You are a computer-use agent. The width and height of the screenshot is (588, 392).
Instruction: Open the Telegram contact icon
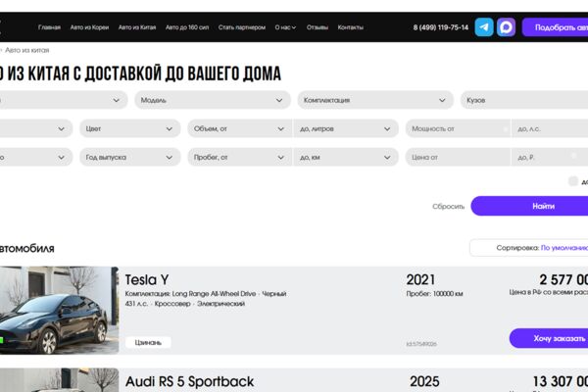click(484, 27)
